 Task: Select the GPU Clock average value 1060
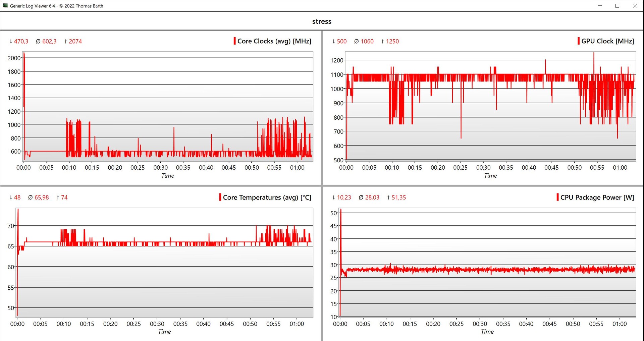(x=367, y=42)
